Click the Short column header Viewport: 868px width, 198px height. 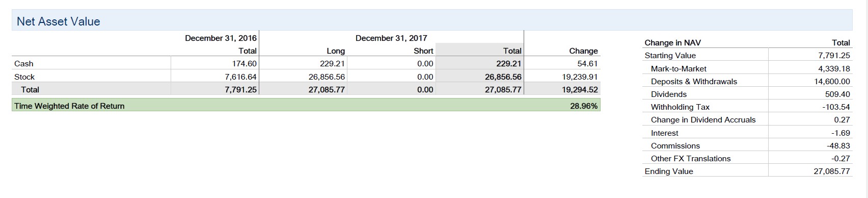coord(423,51)
